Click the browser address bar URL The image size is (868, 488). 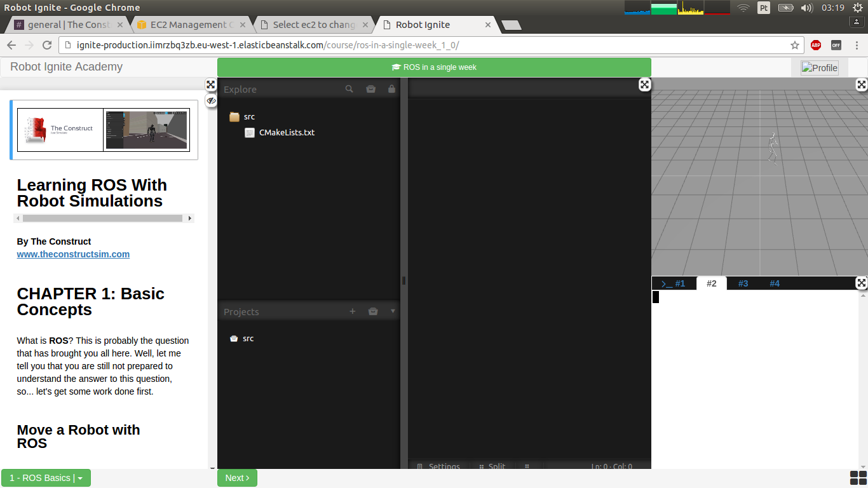268,45
